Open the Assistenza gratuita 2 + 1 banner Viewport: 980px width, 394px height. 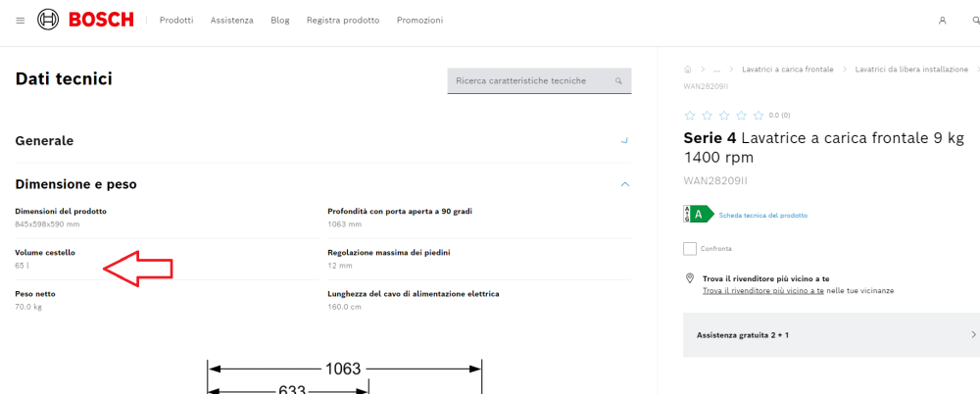(831, 334)
